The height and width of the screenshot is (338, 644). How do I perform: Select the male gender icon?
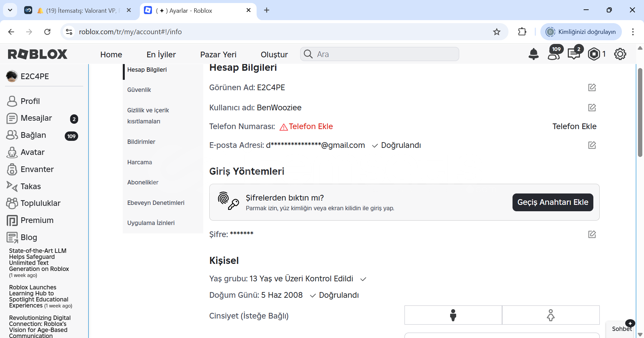[453, 315]
